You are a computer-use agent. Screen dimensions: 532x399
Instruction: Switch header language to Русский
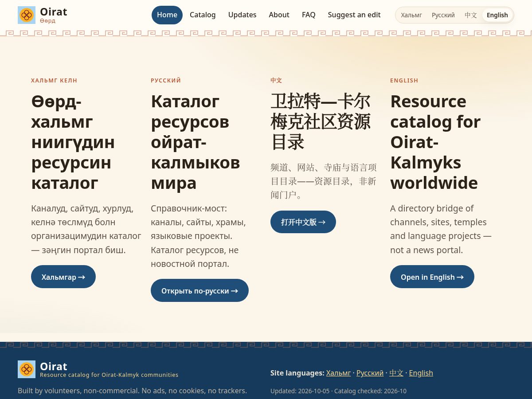pos(443,15)
